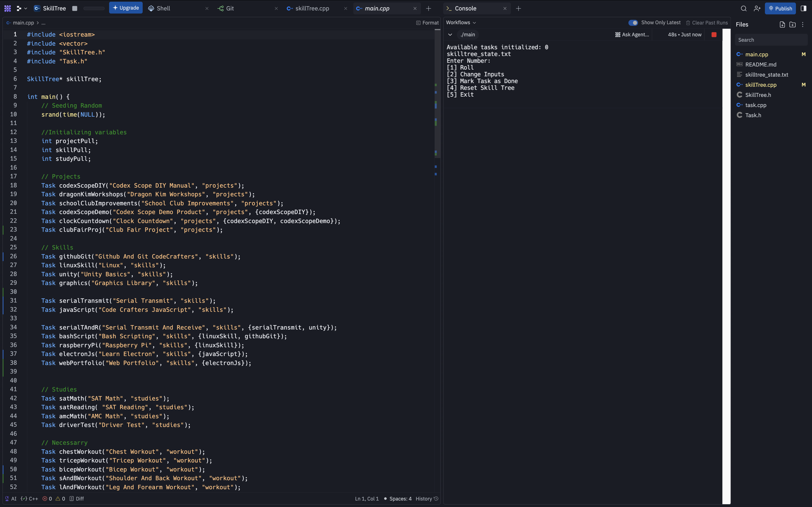Click the new file icon in Files
This screenshot has height=507, width=812.
pos(782,25)
